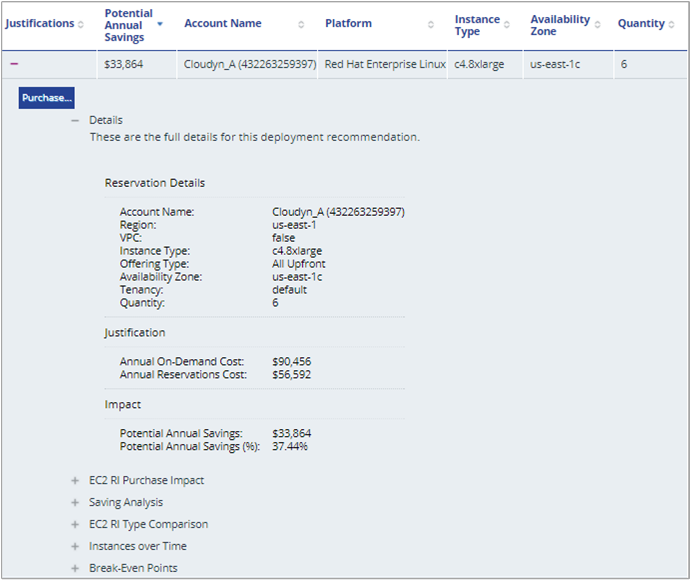Select the us-east-1c table cell
Image resolution: width=691 pixels, height=580 pixels.
568,64
